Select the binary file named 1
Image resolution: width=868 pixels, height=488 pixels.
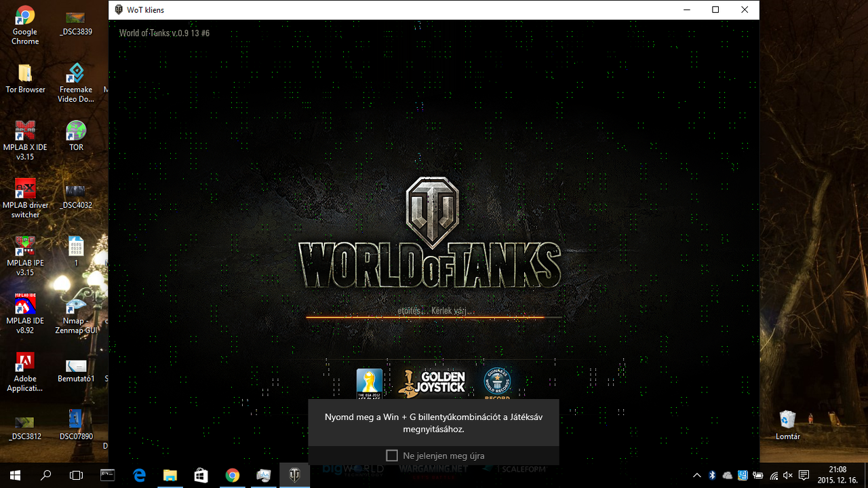tap(76, 252)
